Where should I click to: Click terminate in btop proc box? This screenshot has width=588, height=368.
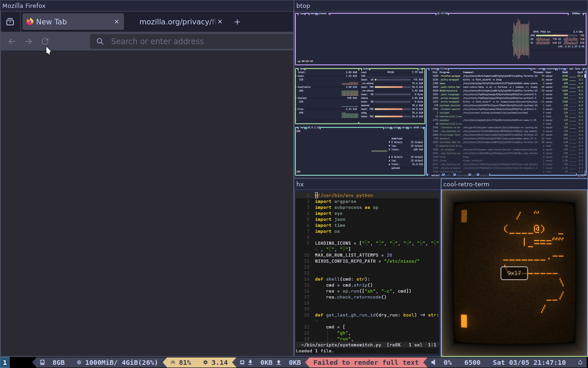462,175
